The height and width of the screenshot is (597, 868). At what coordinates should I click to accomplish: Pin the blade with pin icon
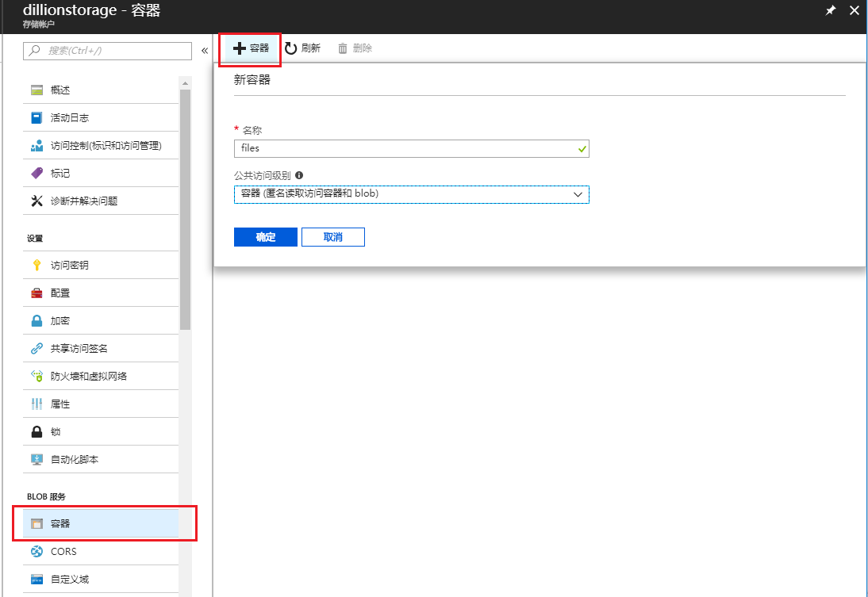tap(831, 10)
